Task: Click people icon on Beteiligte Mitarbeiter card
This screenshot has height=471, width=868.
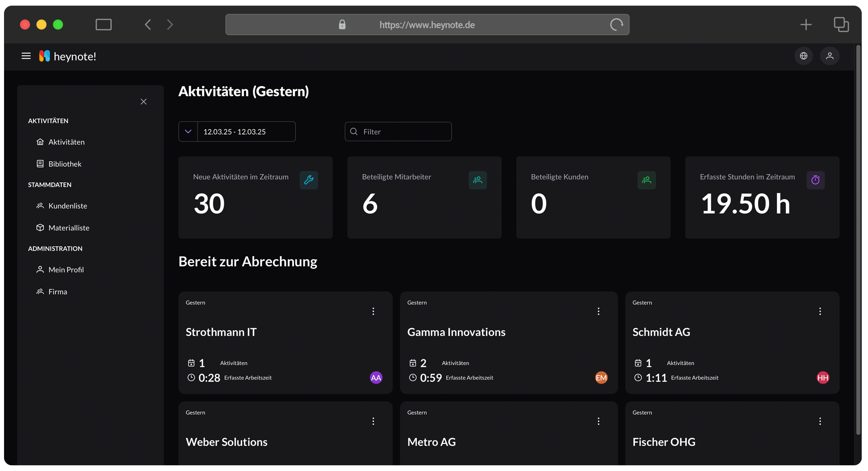Action: (x=478, y=180)
